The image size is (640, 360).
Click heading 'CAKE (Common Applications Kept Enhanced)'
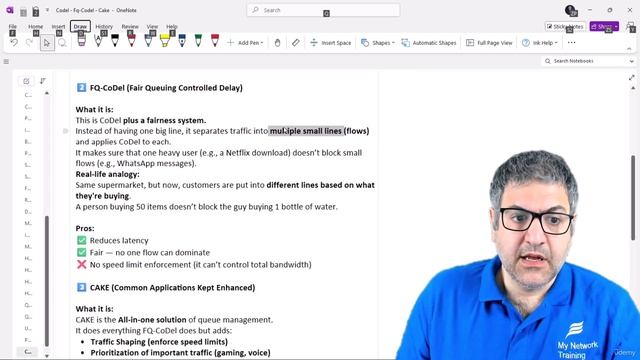pyautogui.click(x=172, y=288)
